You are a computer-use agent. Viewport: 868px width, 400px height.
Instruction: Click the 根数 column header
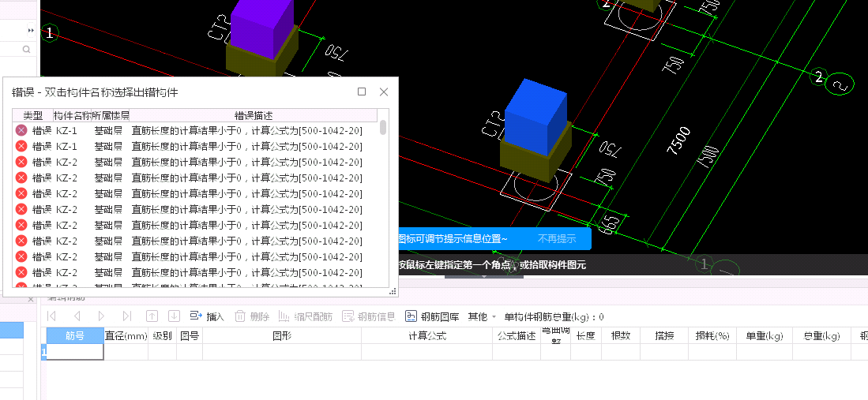[621, 335]
